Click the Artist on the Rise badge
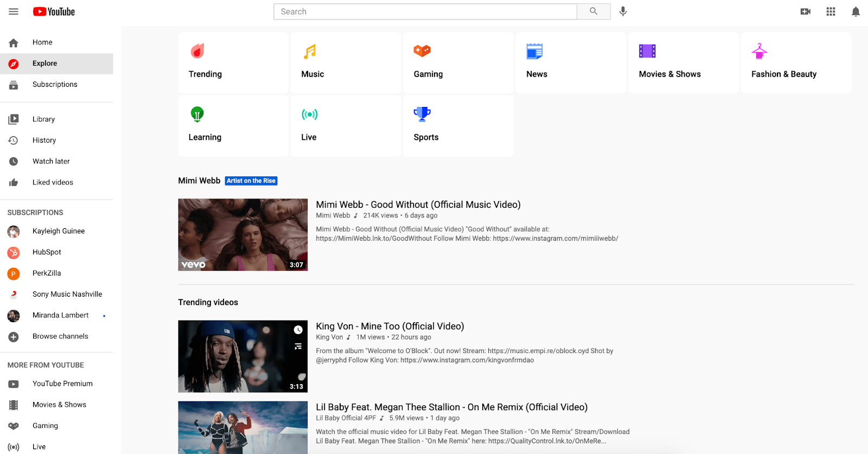Image resolution: width=868 pixels, height=454 pixels. (x=251, y=181)
